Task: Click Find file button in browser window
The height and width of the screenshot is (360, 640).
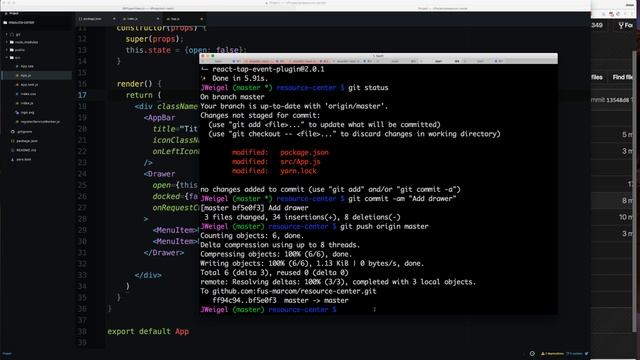Action: (x=623, y=77)
